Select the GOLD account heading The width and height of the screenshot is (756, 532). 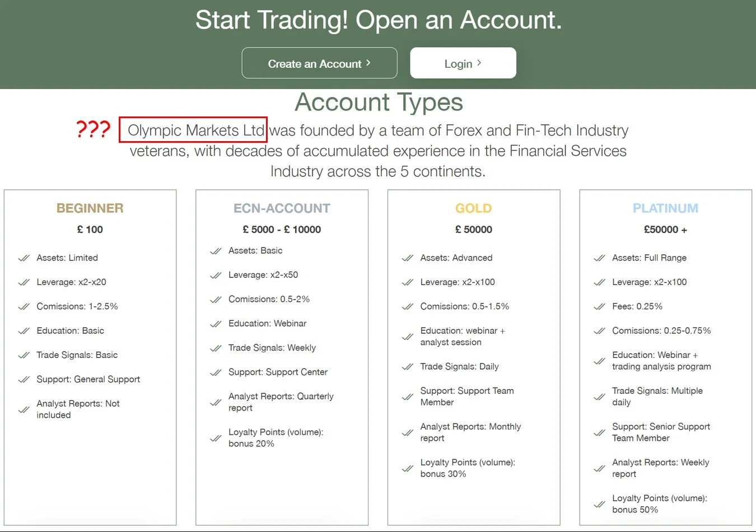pos(474,208)
